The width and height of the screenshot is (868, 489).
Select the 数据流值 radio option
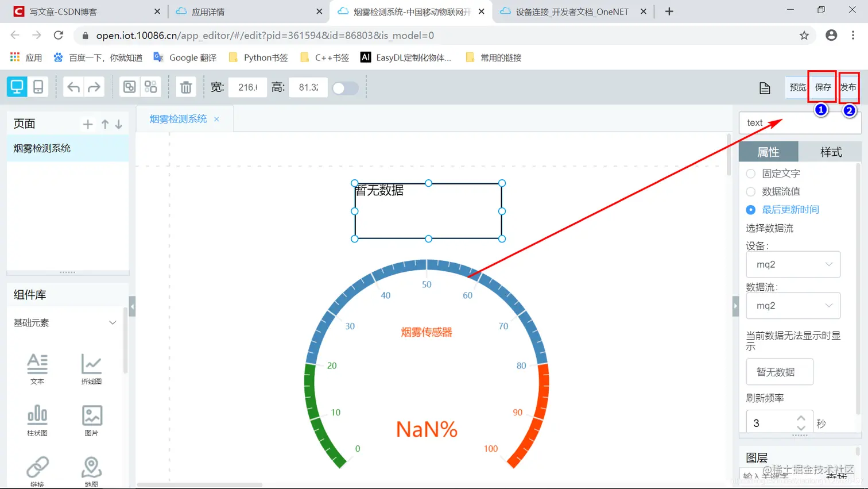coord(750,191)
